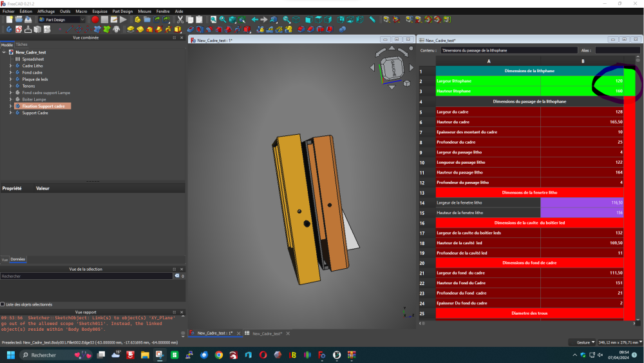Click the red Record macro button
The image size is (644, 363).
[x=95, y=20]
